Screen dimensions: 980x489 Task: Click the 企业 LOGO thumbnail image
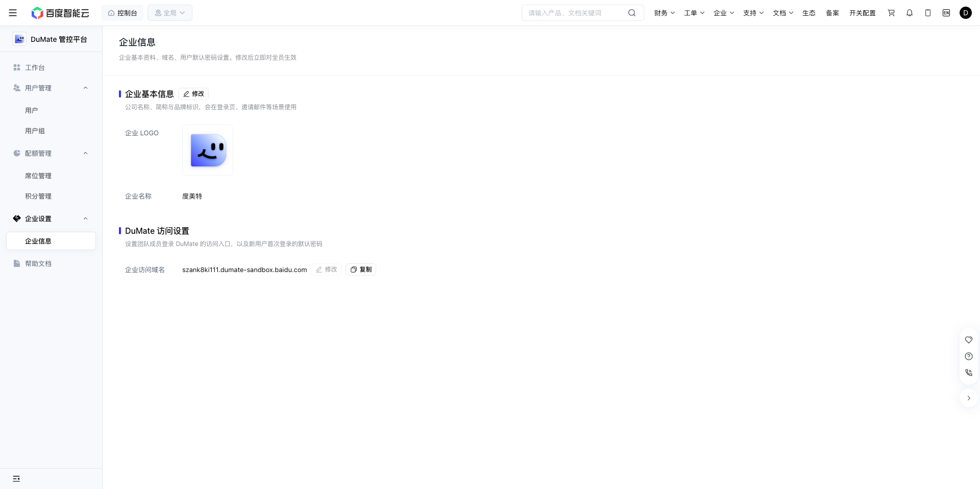(x=208, y=150)
